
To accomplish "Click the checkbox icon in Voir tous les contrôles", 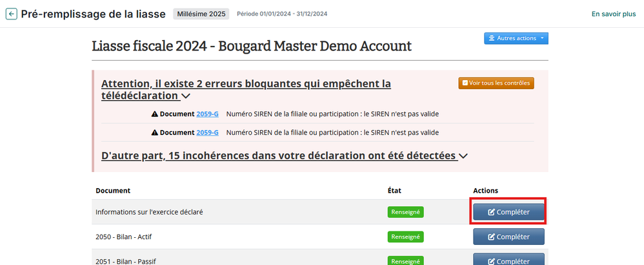I will 465,83.
